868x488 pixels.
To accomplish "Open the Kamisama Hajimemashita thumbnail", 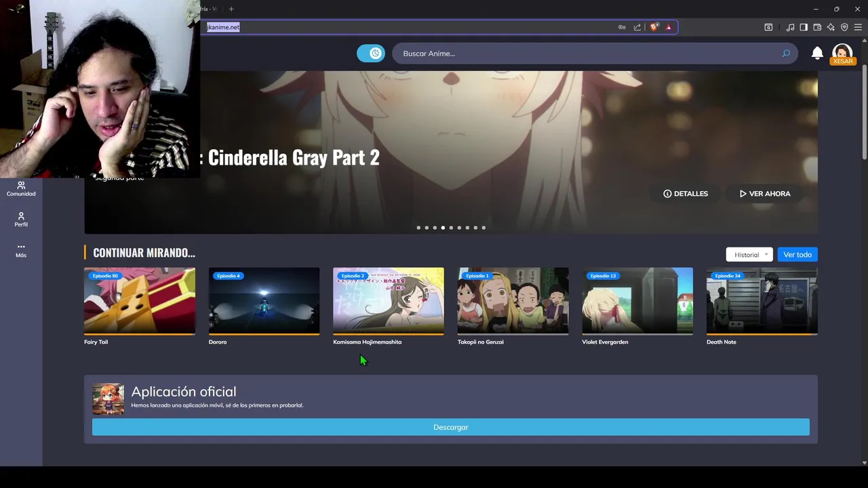I will coord(389,301).
